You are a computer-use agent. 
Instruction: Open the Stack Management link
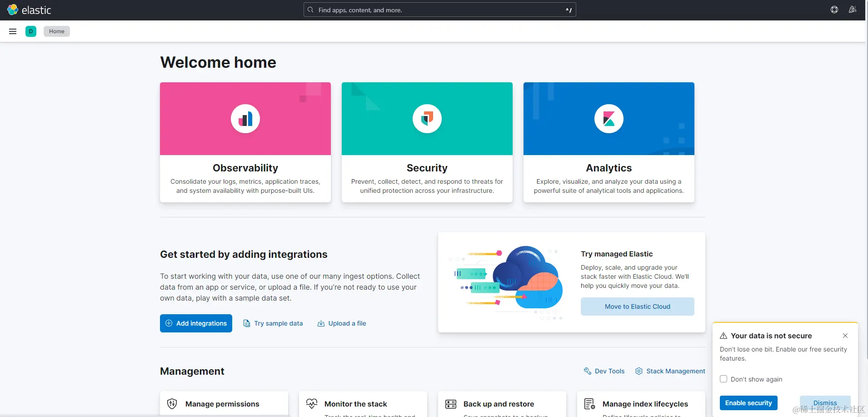[670, 371]
